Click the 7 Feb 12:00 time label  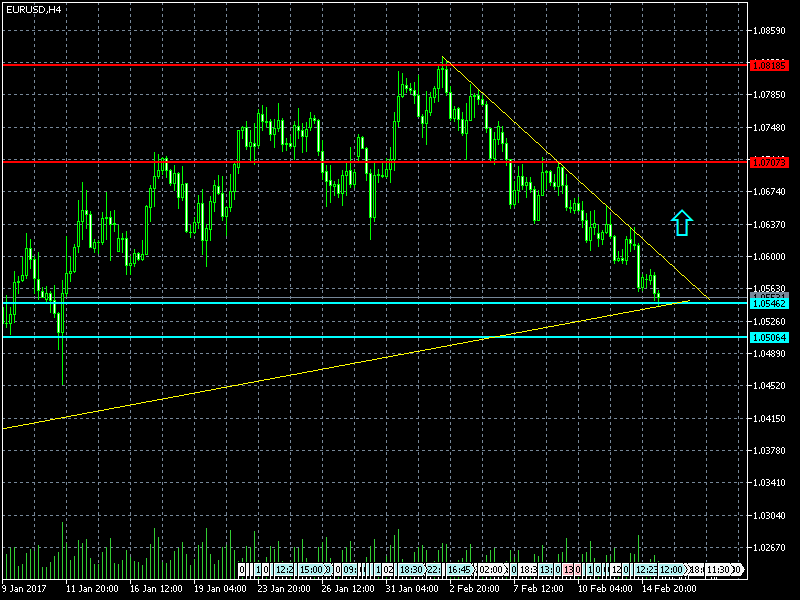(538, 589)
